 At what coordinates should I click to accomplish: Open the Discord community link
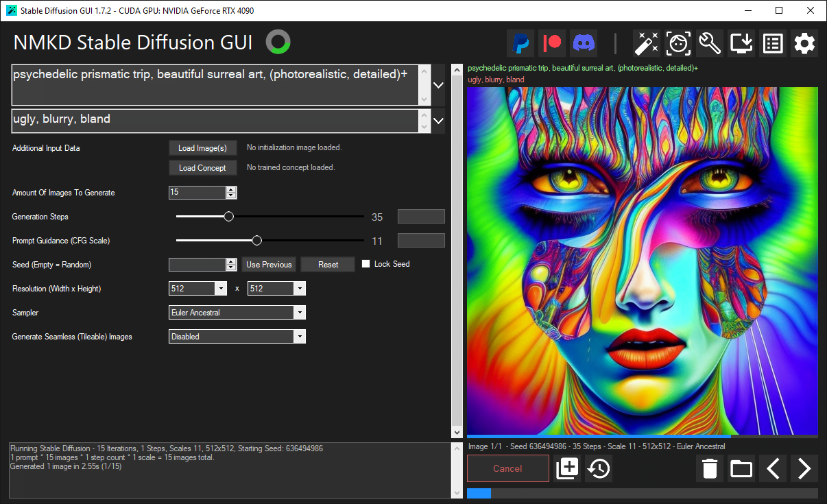pyautogui.click(x=584, y=43)
